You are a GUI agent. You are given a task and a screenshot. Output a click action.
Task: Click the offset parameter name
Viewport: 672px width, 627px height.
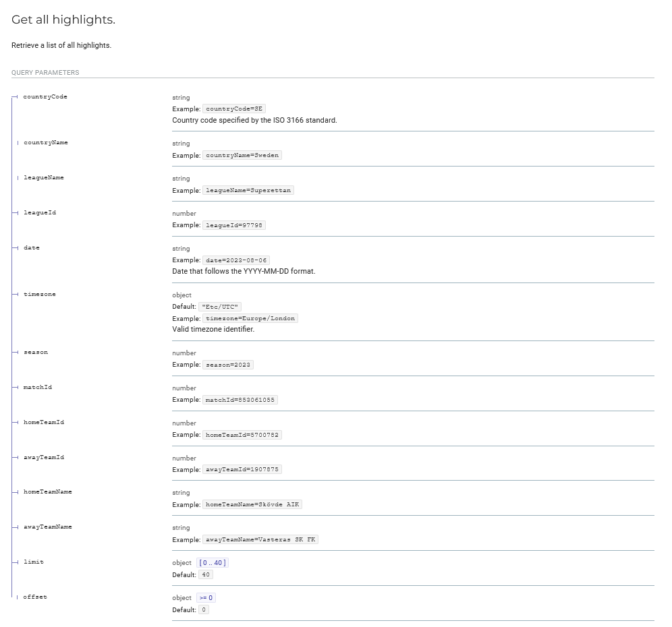point(35,597)
